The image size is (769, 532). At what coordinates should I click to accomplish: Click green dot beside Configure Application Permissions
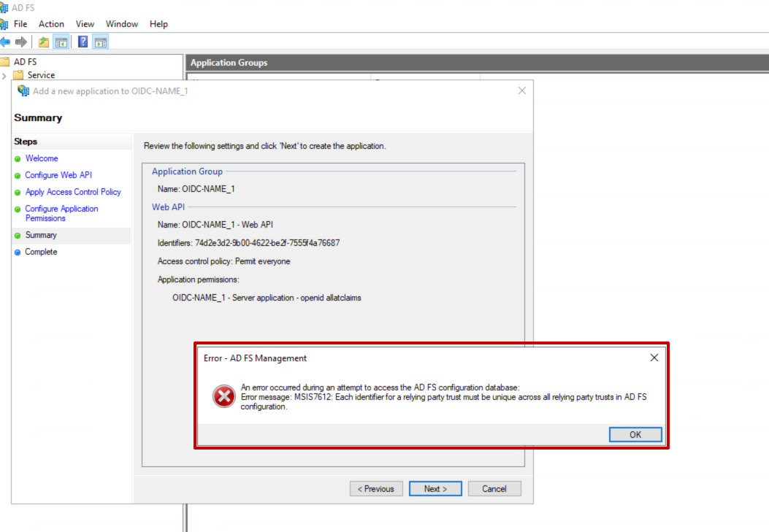tap(18, 209)
